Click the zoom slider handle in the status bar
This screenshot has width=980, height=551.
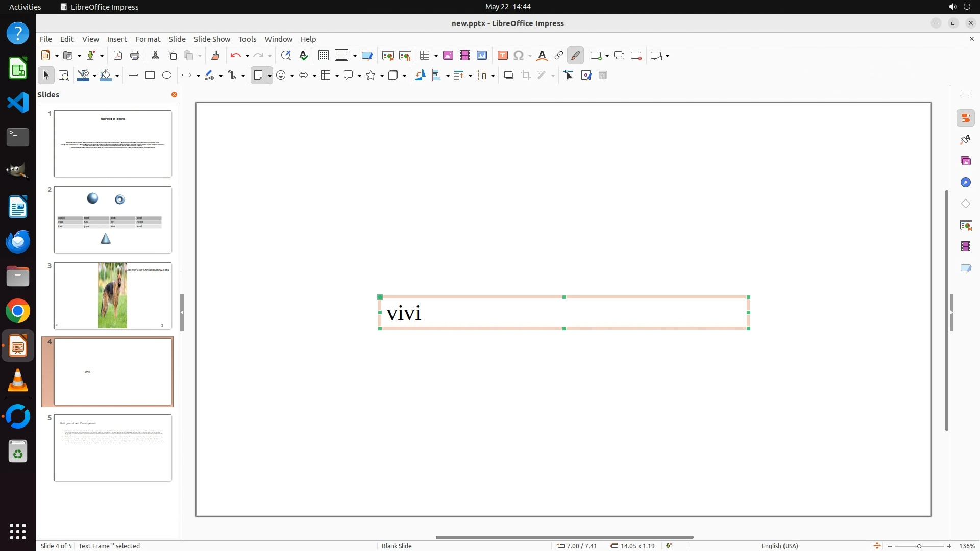click(x=919, y=546)
